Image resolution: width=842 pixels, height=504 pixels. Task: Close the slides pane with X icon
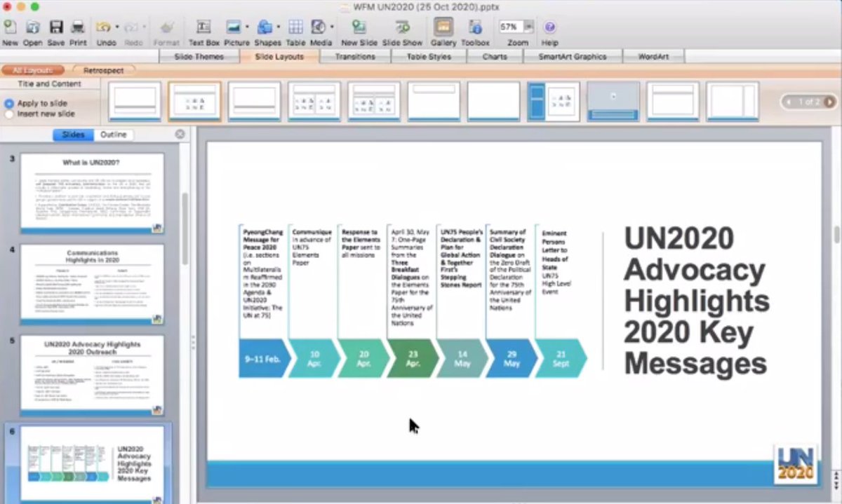pyautogui.click(x=180, y=134)
